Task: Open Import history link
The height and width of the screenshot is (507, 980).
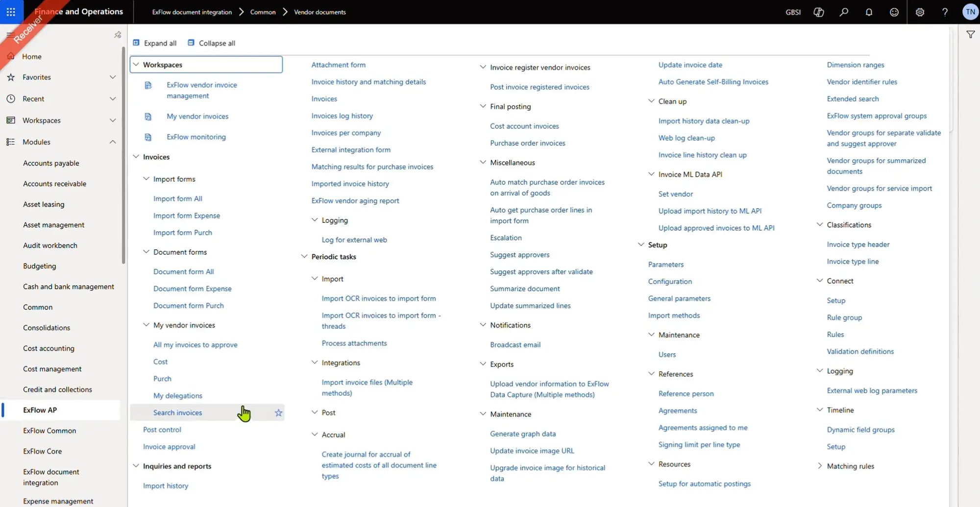Action: (x=166, y=485)
